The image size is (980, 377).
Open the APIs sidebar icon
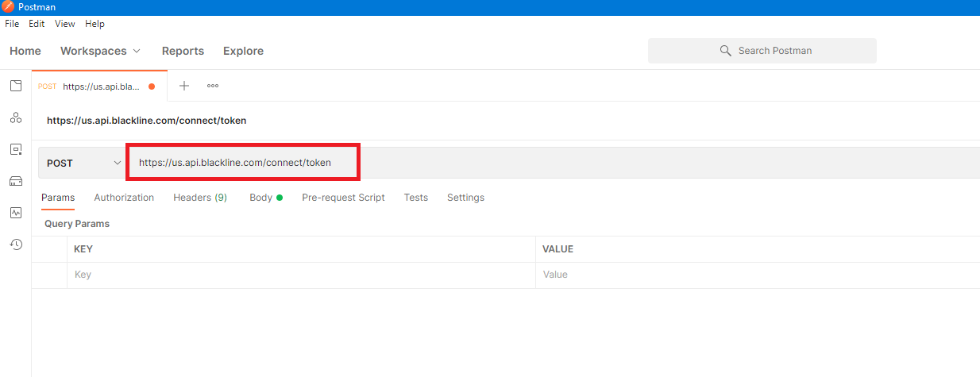pos(16,117)
